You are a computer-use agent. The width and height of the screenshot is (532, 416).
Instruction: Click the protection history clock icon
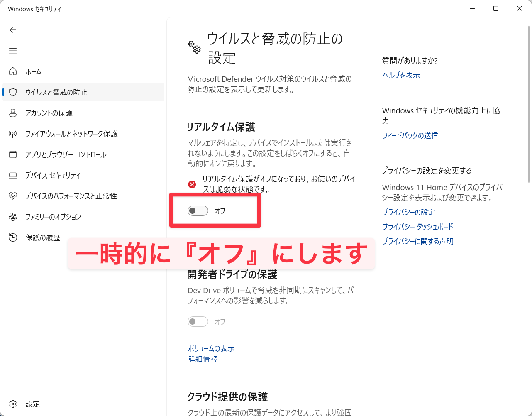[x=13, y=237]
